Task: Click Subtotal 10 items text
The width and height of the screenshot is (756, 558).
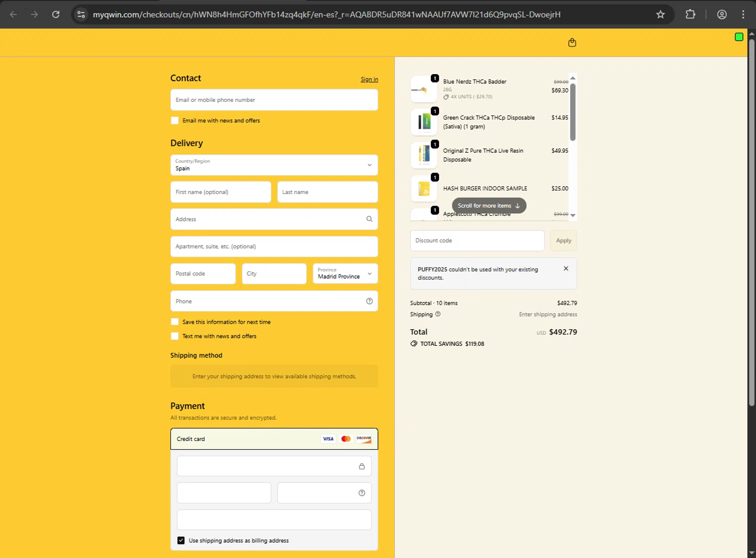Action: 434,303
